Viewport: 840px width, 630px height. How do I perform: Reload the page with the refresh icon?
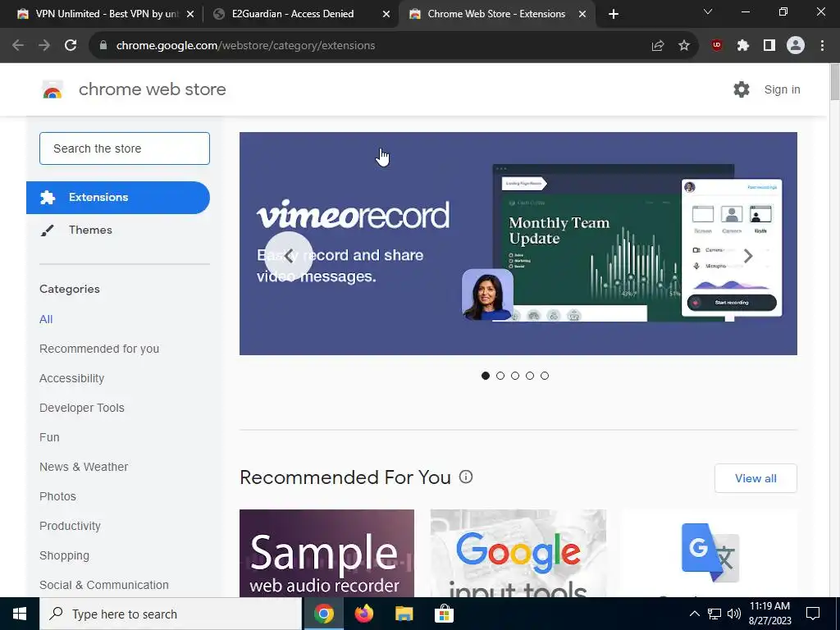[71, 46]
